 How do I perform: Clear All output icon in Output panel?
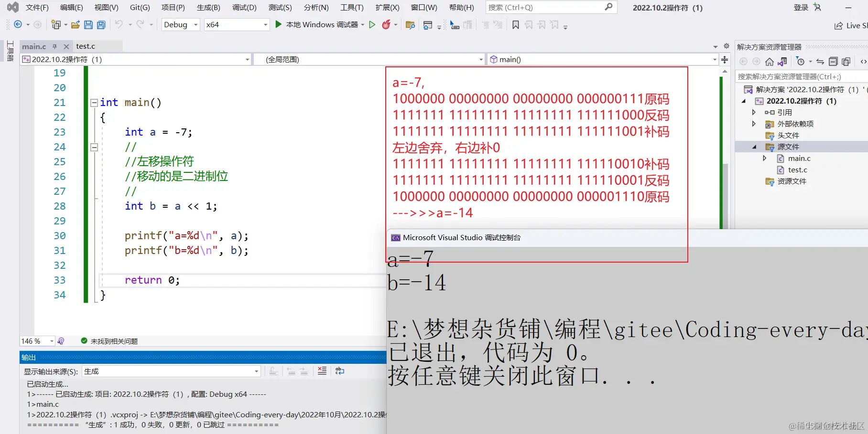322,371
